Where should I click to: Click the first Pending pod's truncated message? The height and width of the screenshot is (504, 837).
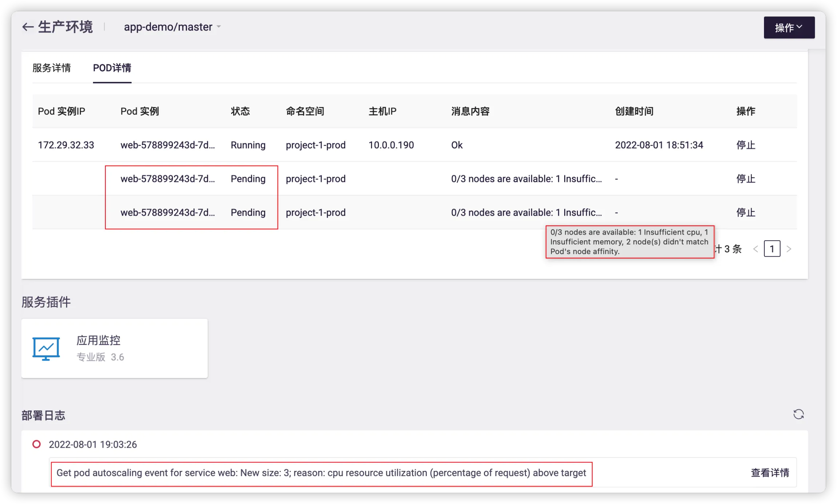coord(526,179)
